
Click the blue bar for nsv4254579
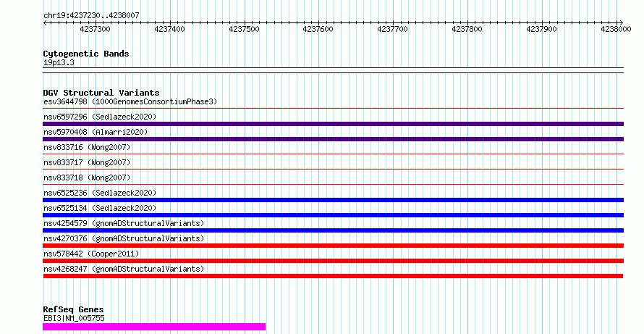click(333, 230)
